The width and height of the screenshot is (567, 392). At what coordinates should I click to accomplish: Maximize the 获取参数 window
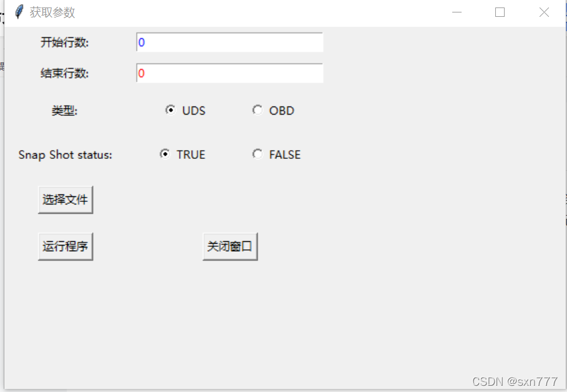tap(499, 12)
